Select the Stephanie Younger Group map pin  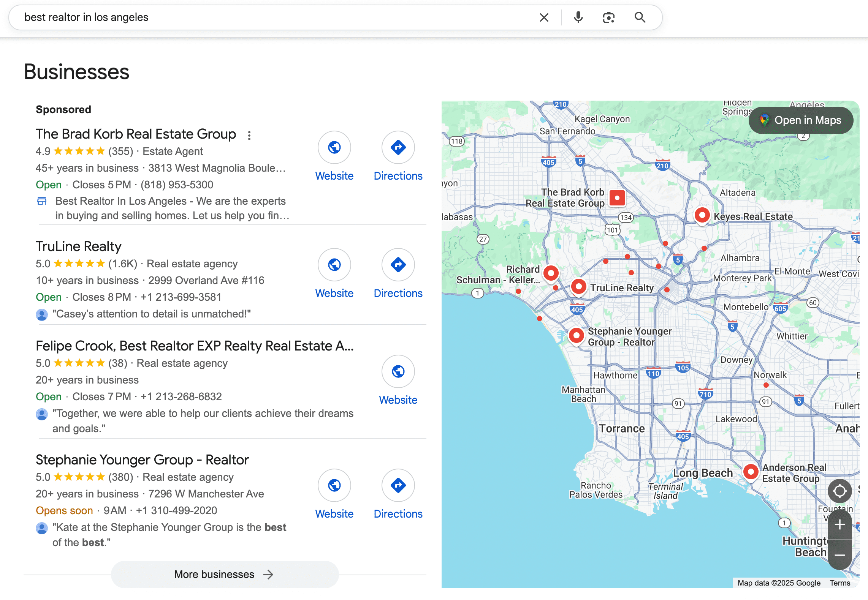pos(577,336)
